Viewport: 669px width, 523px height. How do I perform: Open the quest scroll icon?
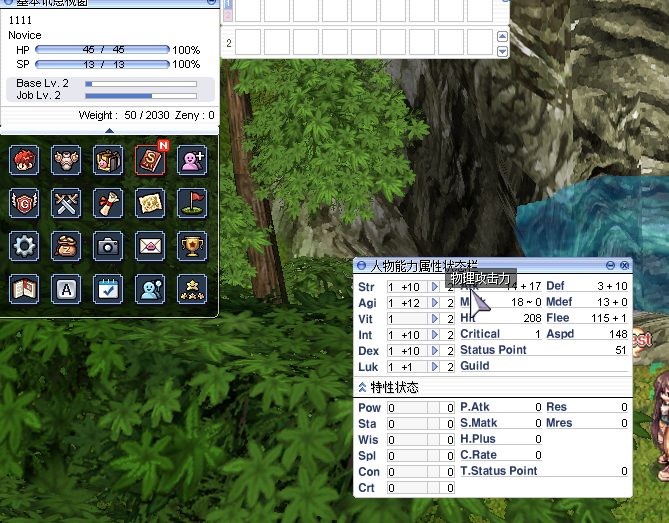click(108, 203)
